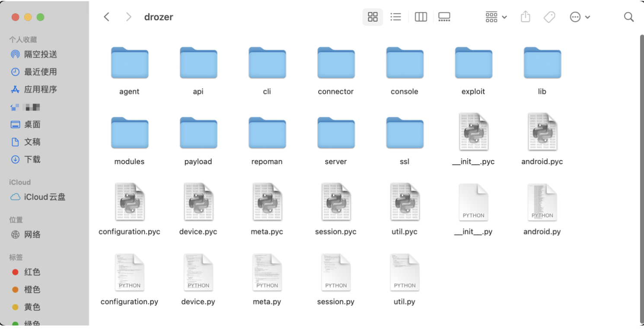The image size is (644, 332).
Task: Select the ssl folder
Action: point(405,133)
